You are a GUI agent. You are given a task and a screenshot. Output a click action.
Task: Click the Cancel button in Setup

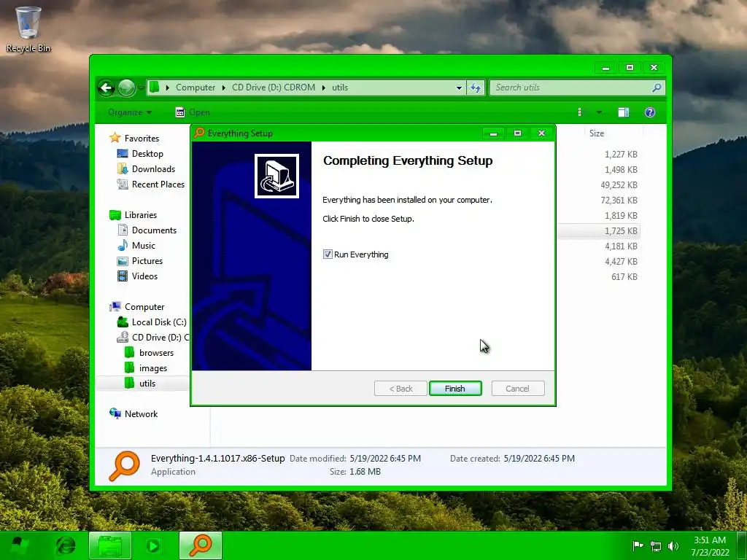click(517, 389)
